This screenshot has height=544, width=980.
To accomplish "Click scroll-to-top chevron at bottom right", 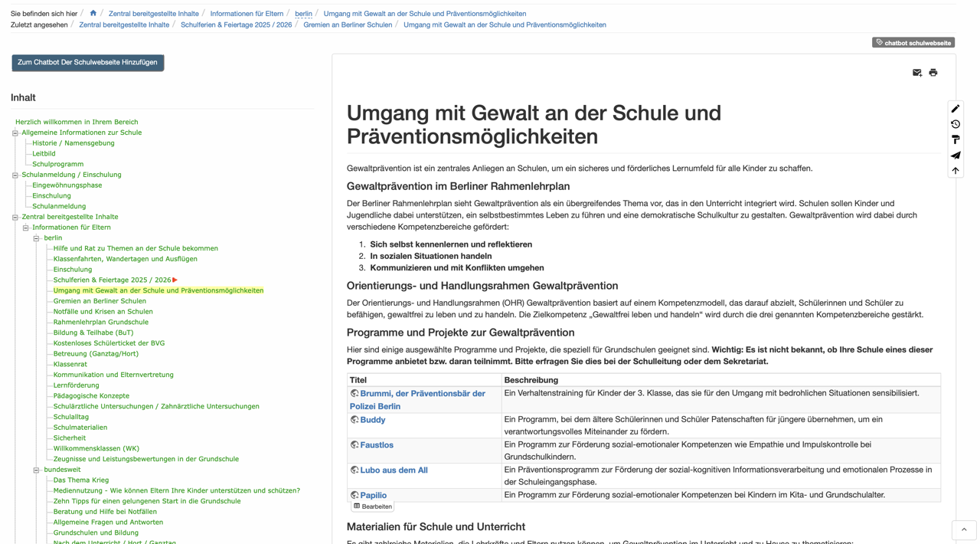I will tap(964, 529).
